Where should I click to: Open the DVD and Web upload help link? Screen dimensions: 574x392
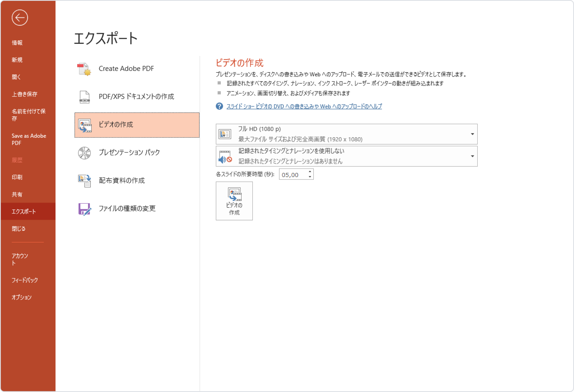click(304, 106)
